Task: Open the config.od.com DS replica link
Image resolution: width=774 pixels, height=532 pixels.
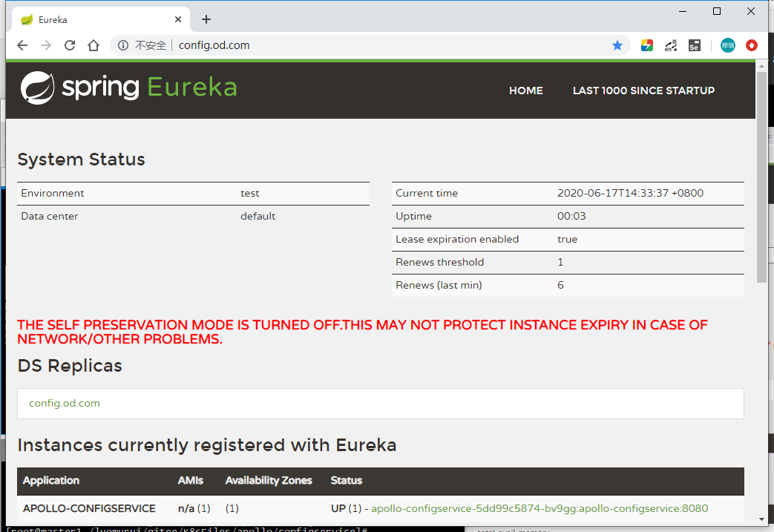Action: (64, 403)
